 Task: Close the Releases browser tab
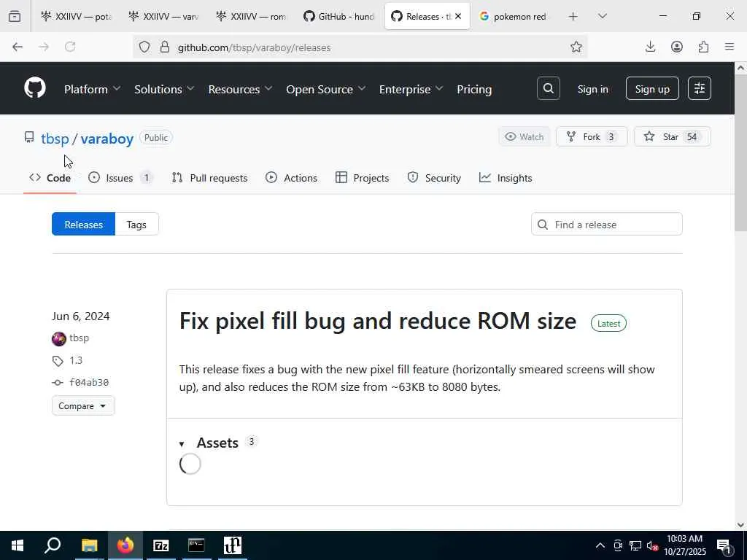pos(458,16)
